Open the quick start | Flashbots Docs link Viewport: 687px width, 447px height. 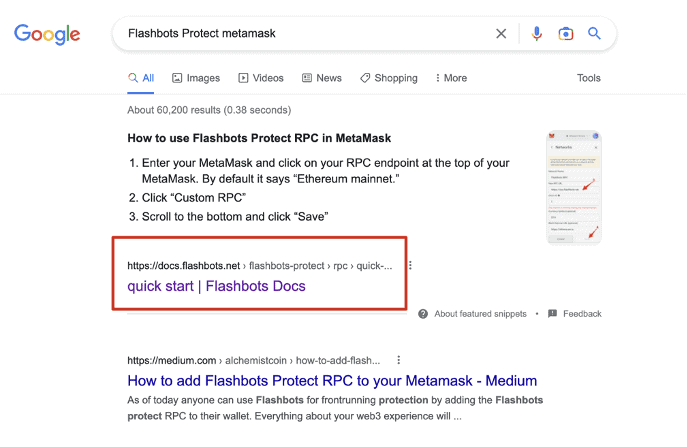click(x=216, y=286)
